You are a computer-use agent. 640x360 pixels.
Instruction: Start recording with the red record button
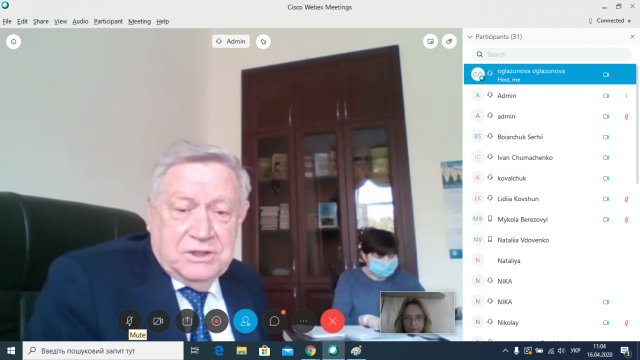pyautogui.click(x=216, y=321)
